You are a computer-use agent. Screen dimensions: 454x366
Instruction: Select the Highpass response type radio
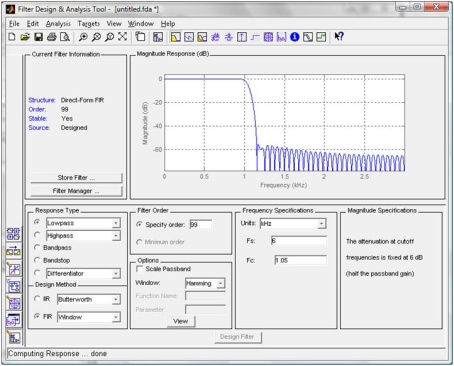[x=37, y=235]
